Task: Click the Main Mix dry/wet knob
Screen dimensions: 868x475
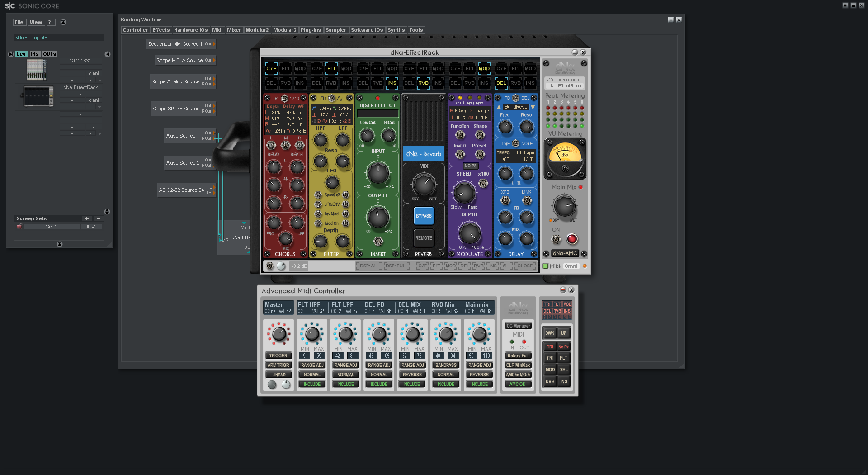Action: pos(565,206)
